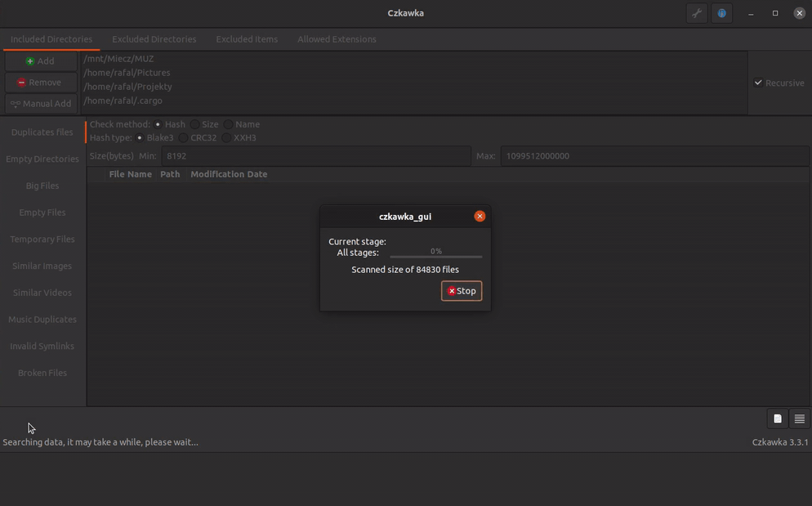812x506 pixels.
Task: Open Manual Add directory dialog
Action: [41, 104]
